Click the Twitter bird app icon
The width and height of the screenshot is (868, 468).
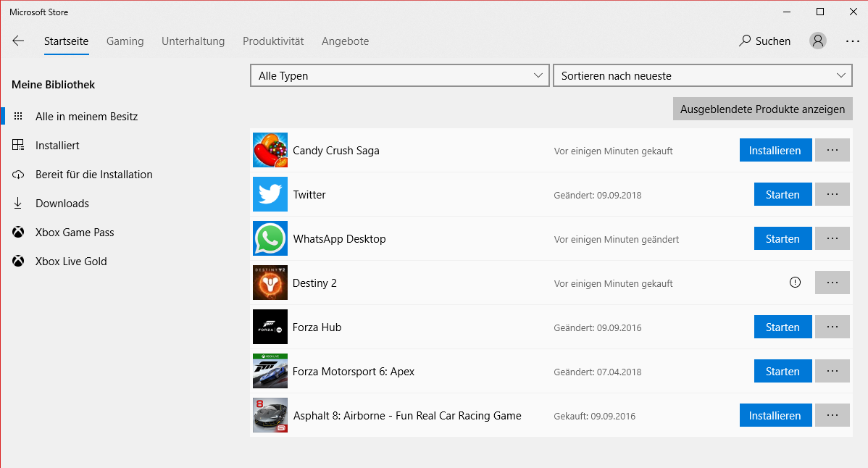[270, 194]
